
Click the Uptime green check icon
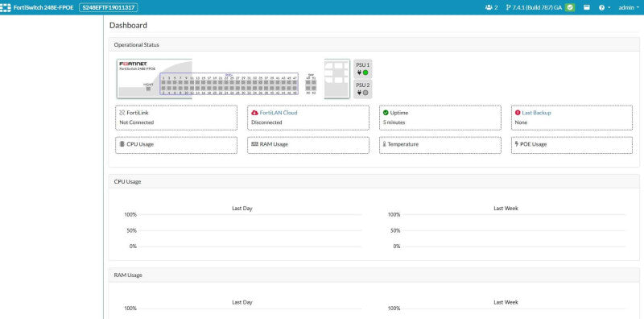386,112
